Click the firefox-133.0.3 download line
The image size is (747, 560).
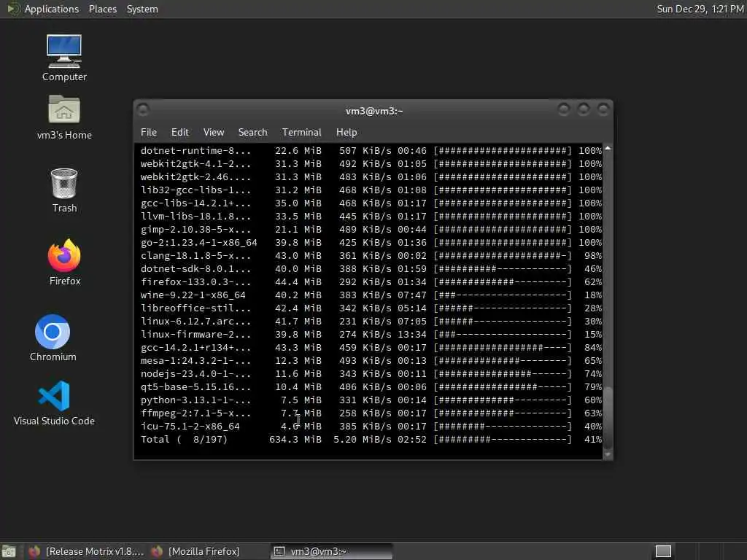(371, 282)
